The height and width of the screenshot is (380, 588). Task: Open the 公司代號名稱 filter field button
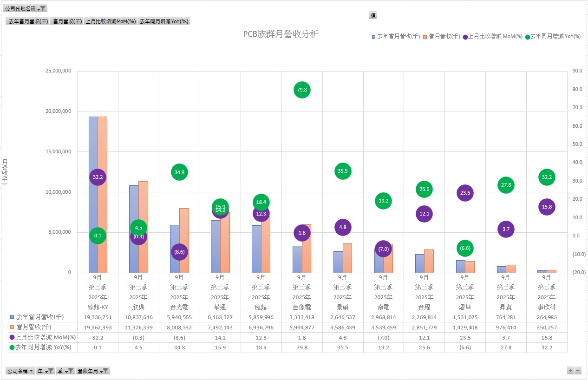pos(26,8)
